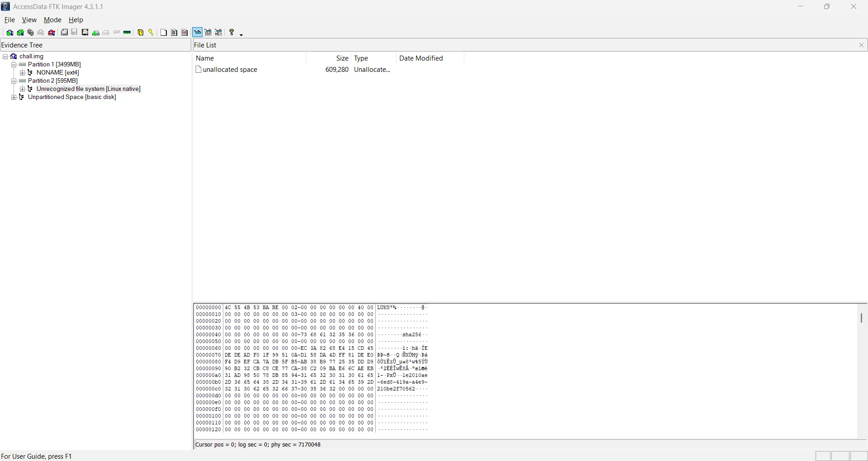Click the Export File Hash List icon
Image resolution: width=868 pixels, height=461 pixels.
pos(174,33)
